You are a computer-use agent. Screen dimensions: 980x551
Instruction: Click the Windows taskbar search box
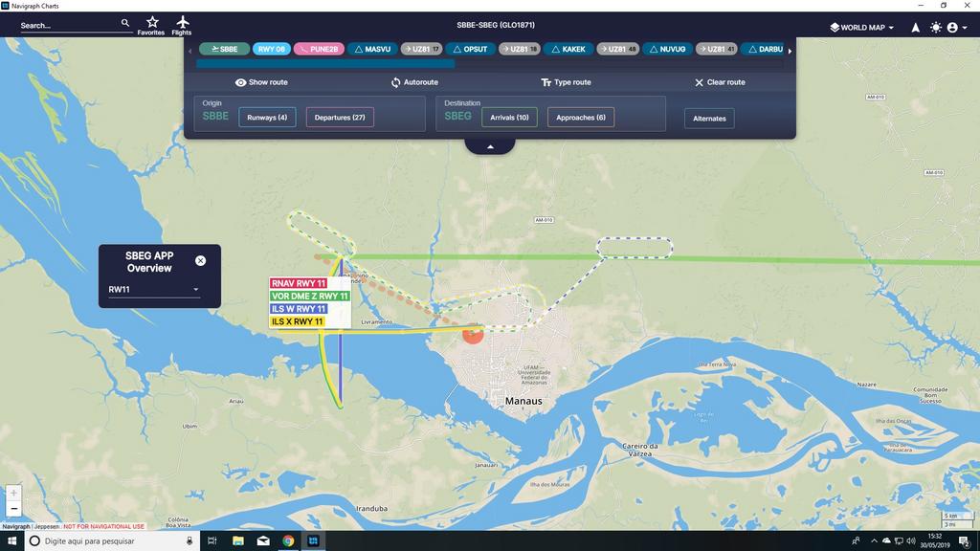113,541
